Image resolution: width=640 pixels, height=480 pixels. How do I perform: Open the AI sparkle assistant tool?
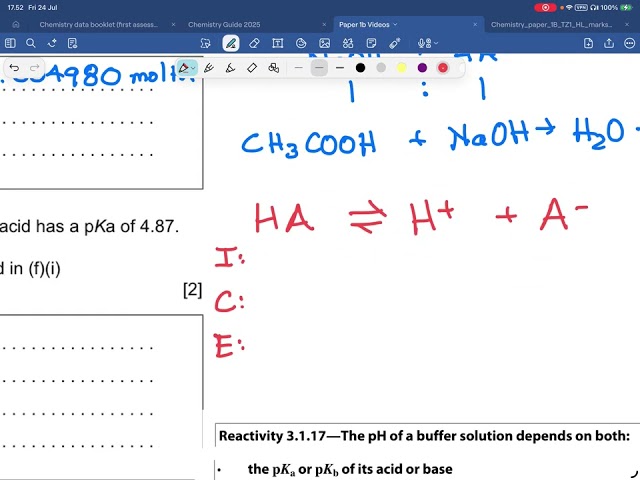pos(52,43)
